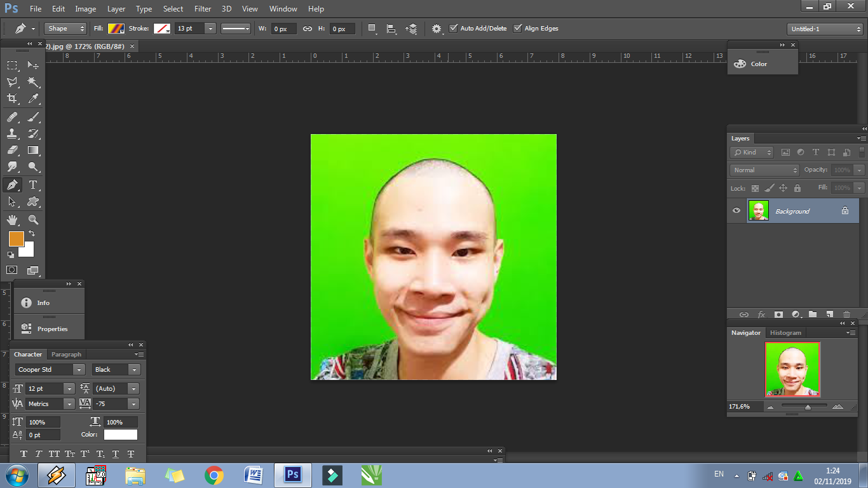Image resolution: width=868 pixels, height=488 pixels.
Task: Open the stroke width dropdown arrow
Action: coord(210,29)
